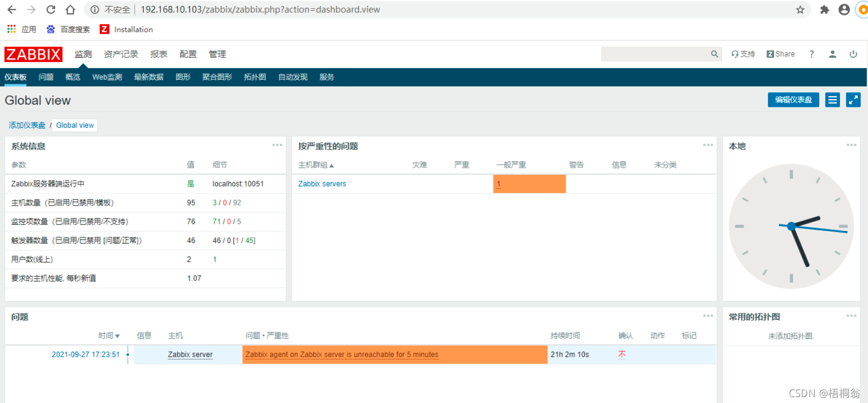Open the browser profile avatar
868x403 pixels.
pos(844,10)
